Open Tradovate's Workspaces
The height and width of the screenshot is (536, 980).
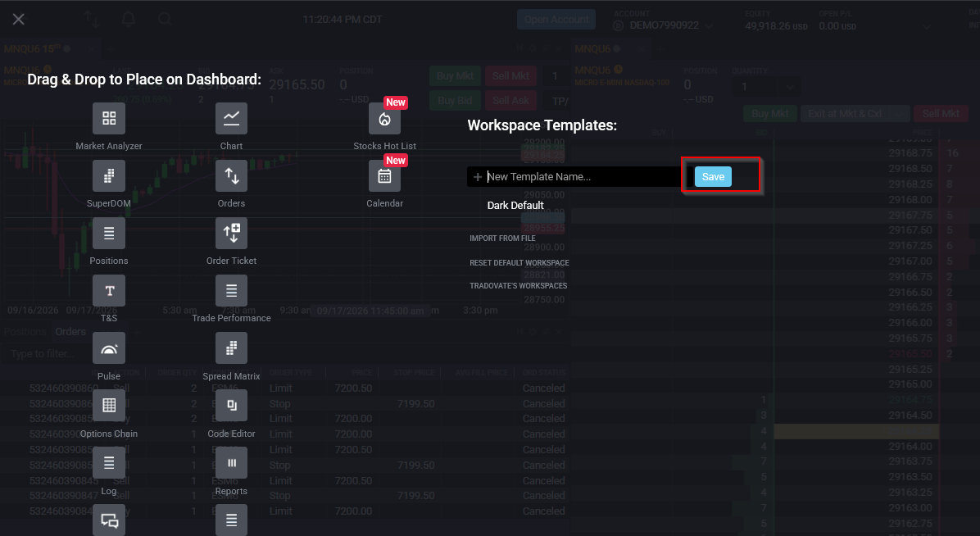click(518, 286)
